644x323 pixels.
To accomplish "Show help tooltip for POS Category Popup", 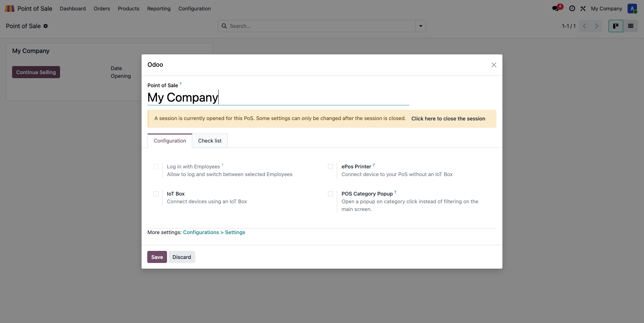I will click(395, 192).
